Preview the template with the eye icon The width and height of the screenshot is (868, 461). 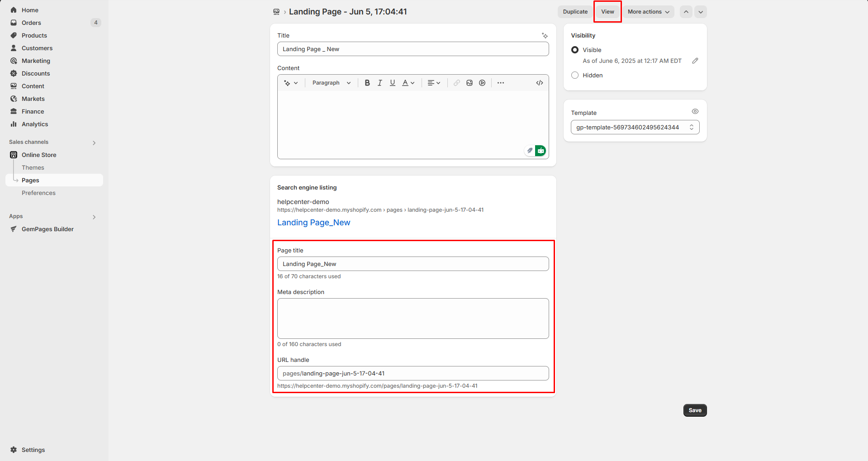(695, 111)
